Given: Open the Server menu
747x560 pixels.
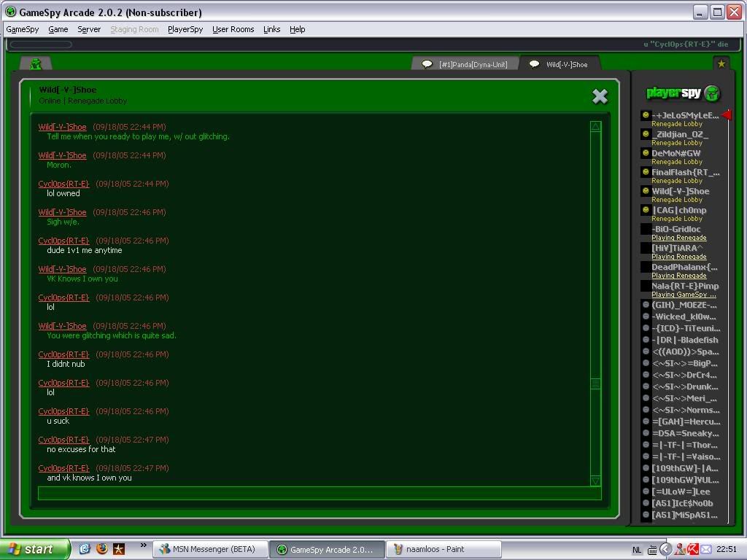Looking at the screenshot, I should (x=89, y=29).
